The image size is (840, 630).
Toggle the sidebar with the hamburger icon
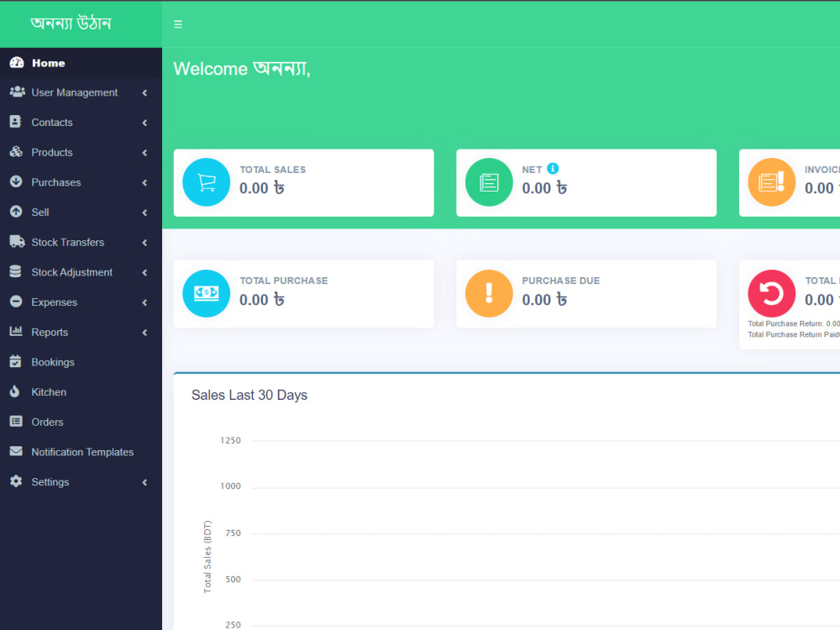pos(178,24)
